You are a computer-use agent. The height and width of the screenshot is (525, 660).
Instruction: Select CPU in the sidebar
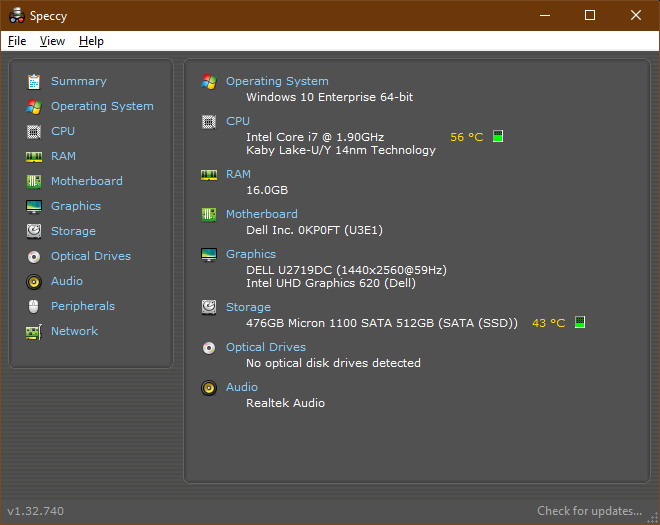tap(63, 131)
